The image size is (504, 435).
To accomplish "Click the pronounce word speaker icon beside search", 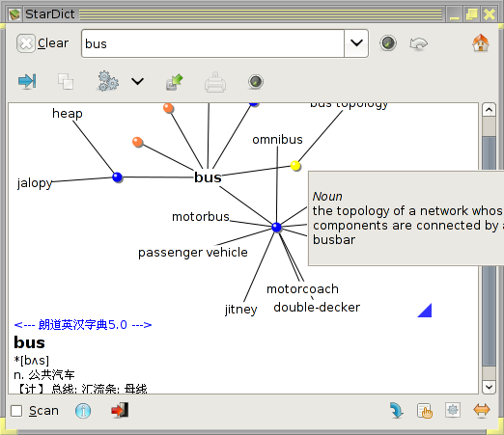I will [388, 43].
